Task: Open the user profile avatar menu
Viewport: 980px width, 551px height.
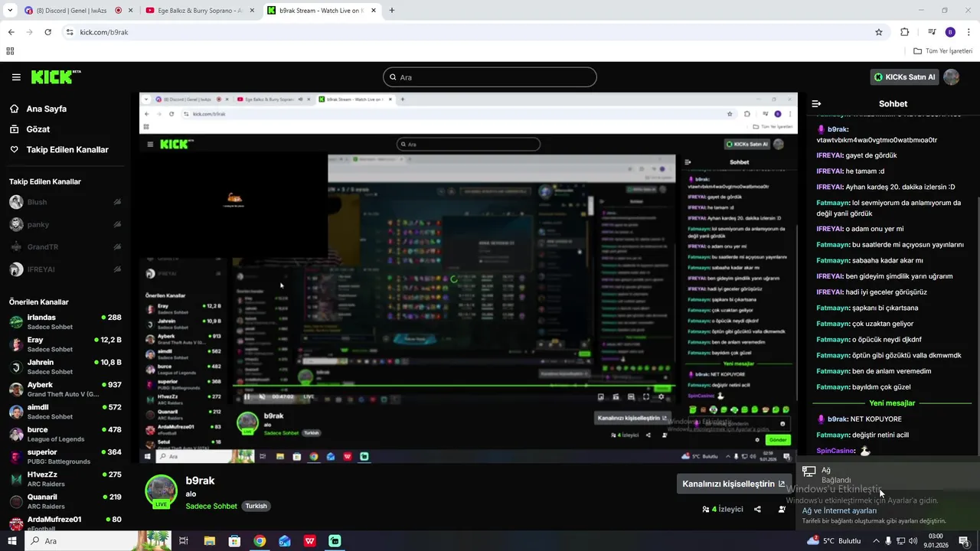Action: 952,77
